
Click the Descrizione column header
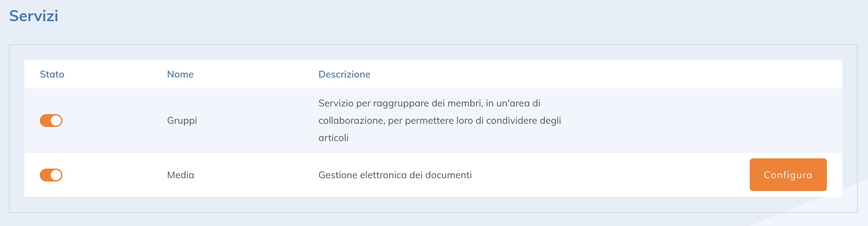344,74
